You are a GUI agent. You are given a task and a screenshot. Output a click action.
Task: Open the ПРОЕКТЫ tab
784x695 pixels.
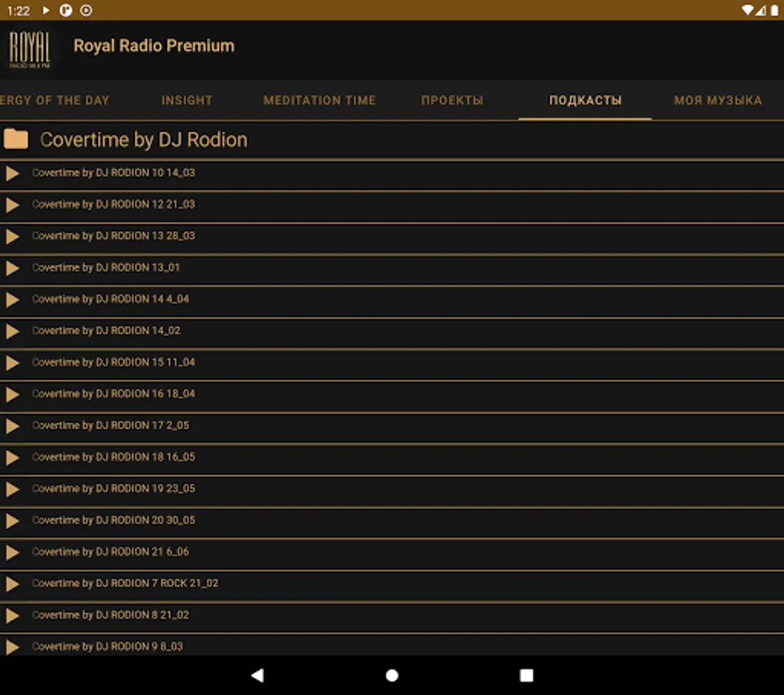(x=453, y=100)
